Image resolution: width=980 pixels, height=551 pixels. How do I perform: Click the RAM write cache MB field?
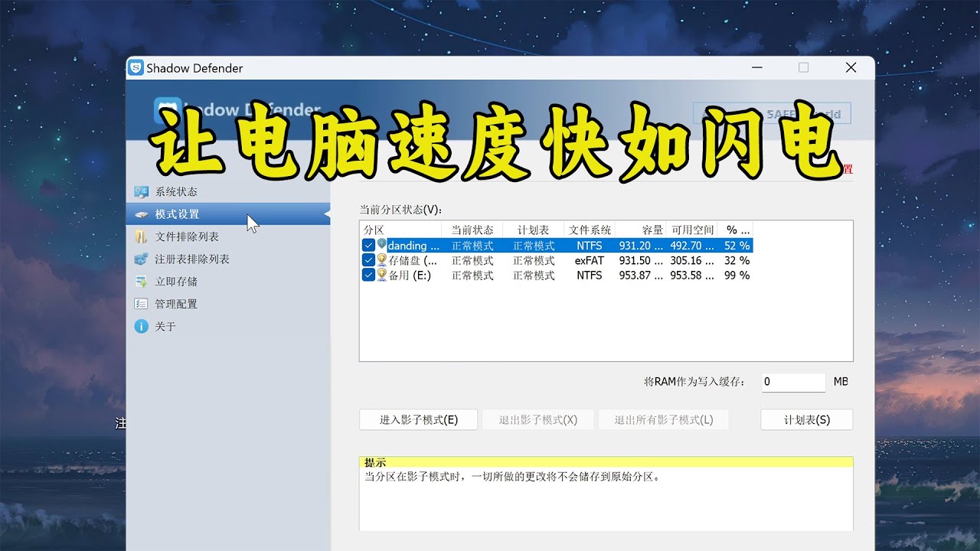tap(794, 382)
